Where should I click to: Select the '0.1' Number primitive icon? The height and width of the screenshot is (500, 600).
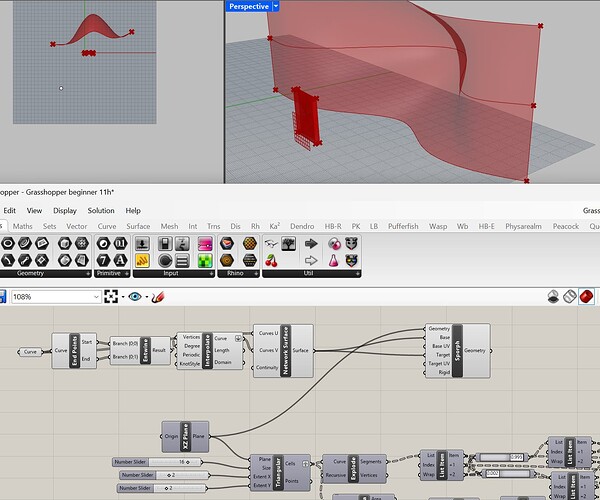coord(121,243)
